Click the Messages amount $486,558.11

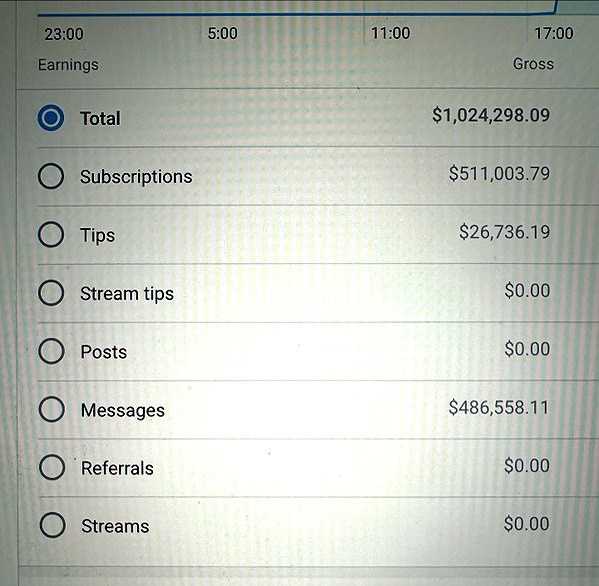[499, 407]
